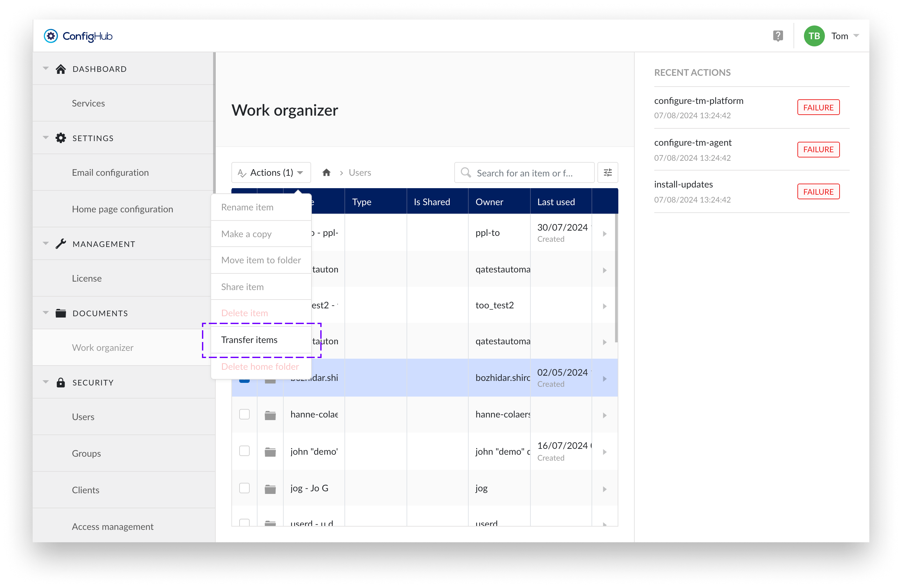Open Tom user menu arrow
The height and width of the screenshot is (588, 902).
856,36
